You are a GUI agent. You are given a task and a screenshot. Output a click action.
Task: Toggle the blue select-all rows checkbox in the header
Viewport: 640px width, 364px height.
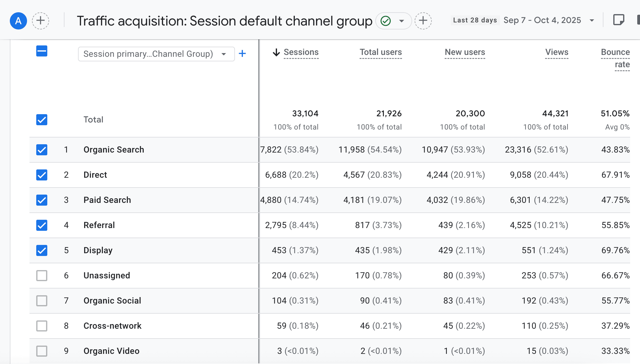click(42, 51)
